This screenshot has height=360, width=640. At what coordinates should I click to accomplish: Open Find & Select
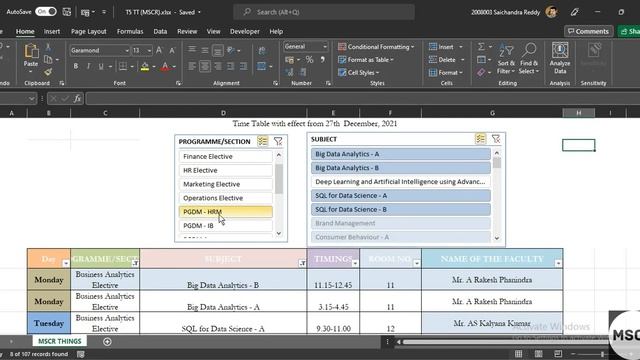click(x=529, y=59)
